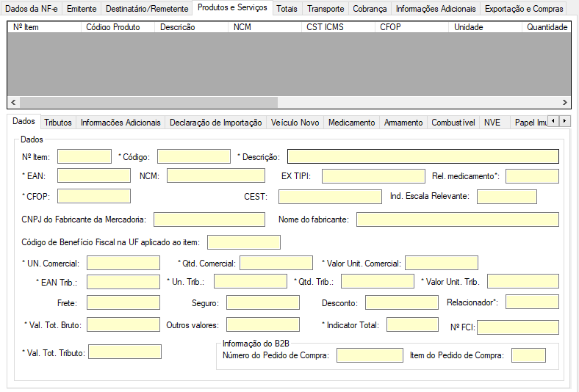Click the NCM column header
This screenshot has width=579, height=392.
click(265, 27)
